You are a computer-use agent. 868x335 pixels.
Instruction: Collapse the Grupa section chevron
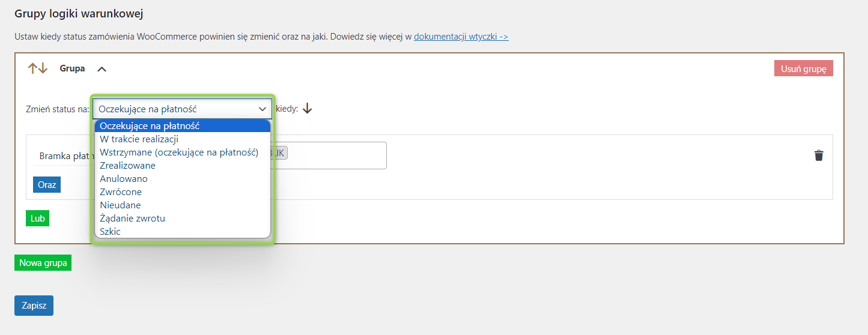pos(102,69)
